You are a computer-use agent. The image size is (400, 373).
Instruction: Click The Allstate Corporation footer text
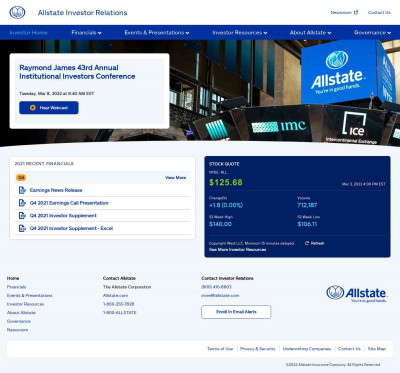[x=127, y=287]
